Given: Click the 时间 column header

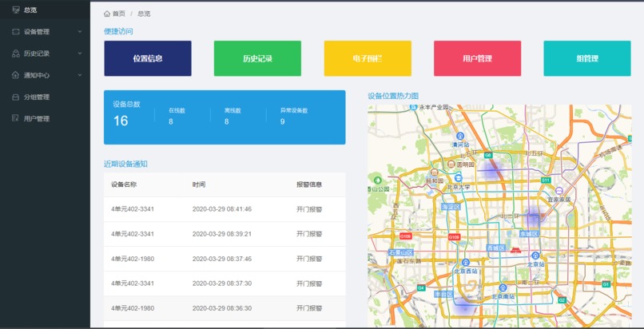Looking at the screenshot, I should point(199,184).
